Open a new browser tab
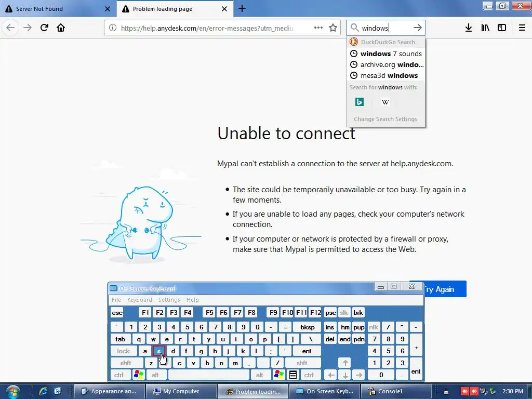The width and height of the screenshot is (532, 399). (x=242, y=8)
